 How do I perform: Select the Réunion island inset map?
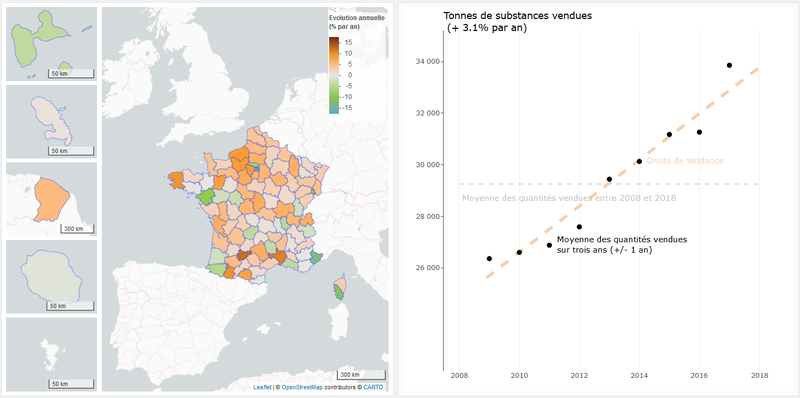point(52,277)
